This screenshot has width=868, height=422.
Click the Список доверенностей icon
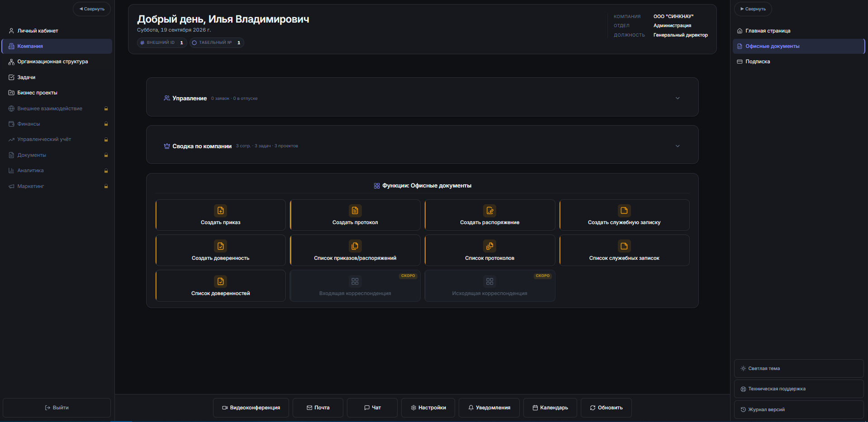pyautogui.click(x=220, y=281)
